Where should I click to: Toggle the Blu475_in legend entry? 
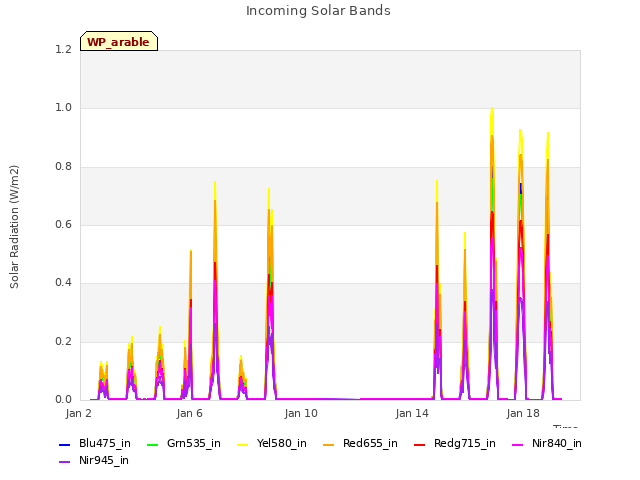point(95,444)
